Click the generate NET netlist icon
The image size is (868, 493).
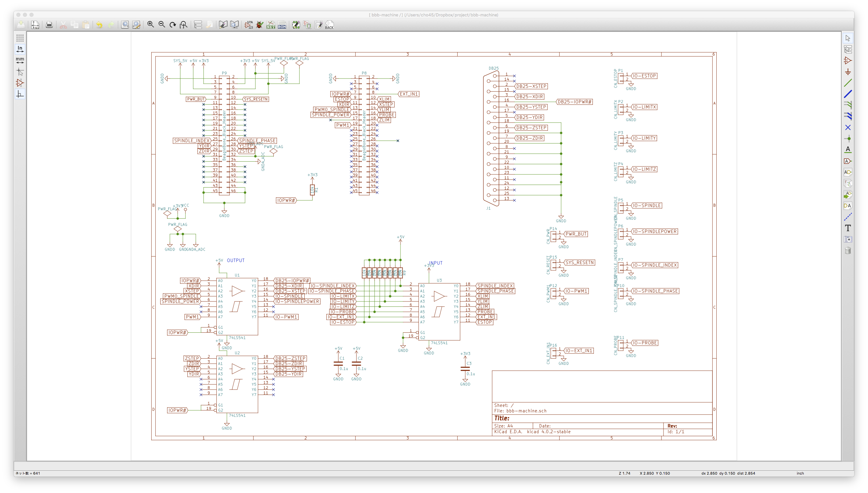pos(271,25)
